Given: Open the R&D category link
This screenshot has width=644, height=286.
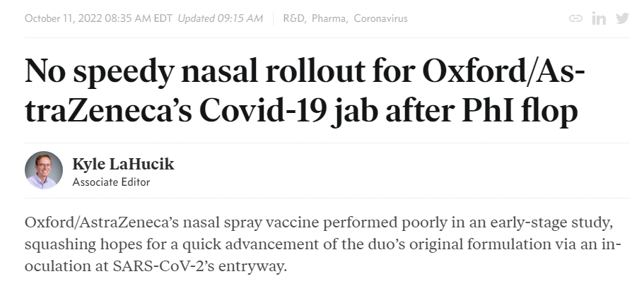Looking at the screenshot, I should (x=293, y=18).
